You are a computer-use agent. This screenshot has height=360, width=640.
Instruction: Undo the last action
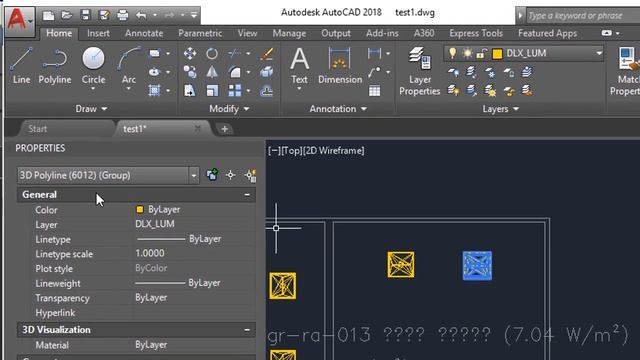pyautogui.click(x=141, y=16)
